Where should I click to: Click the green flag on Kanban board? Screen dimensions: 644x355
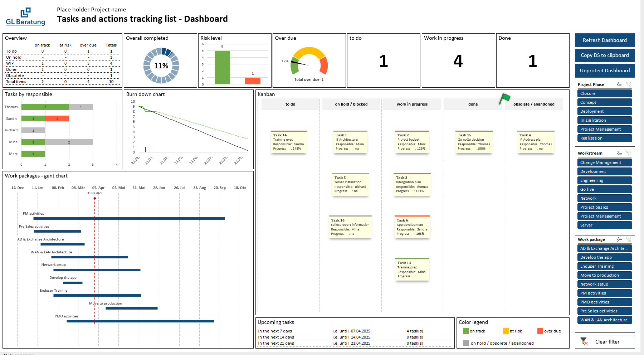coord(504,98)
